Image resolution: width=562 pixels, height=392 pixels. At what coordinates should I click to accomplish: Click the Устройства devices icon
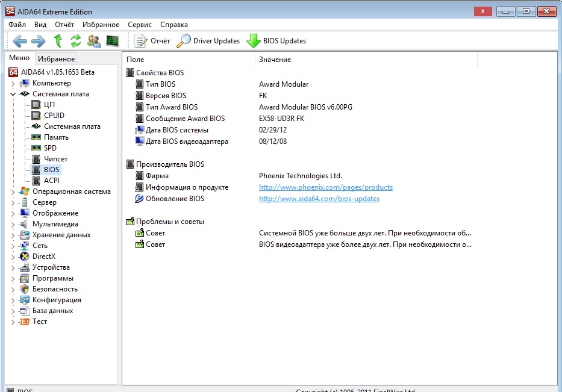click(24, 267)
